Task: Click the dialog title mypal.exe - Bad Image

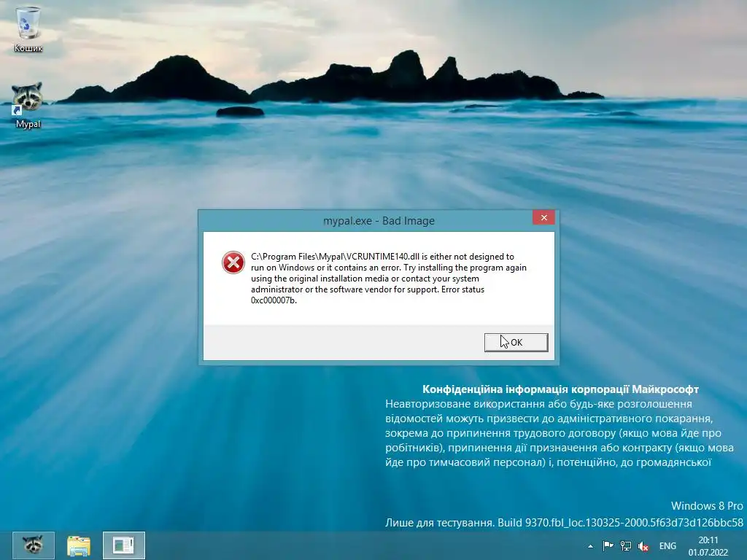Action: click(379, 220)
